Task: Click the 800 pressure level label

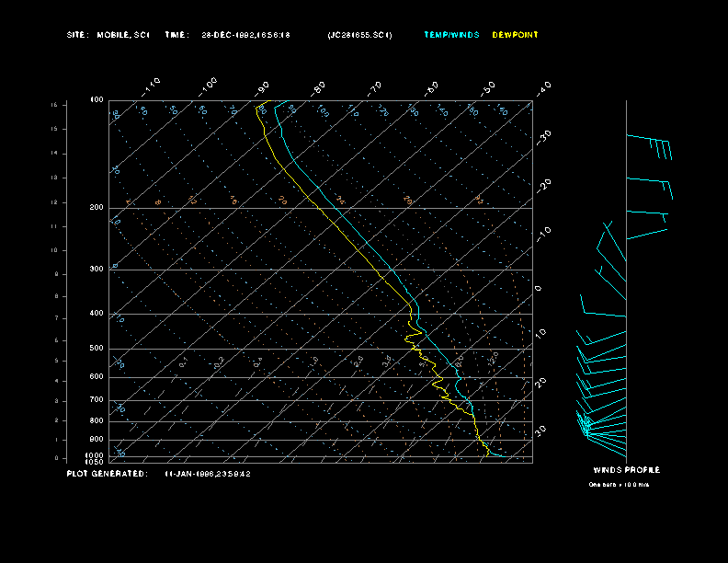Action: pyautogui.click(x=97, y=420)
